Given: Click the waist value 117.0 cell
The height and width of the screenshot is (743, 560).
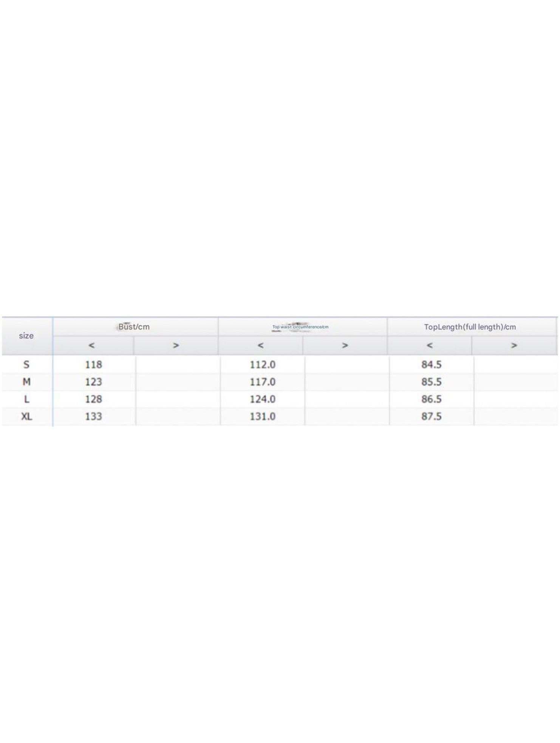Looking at the screenshot, I should (x=263, y=382).
